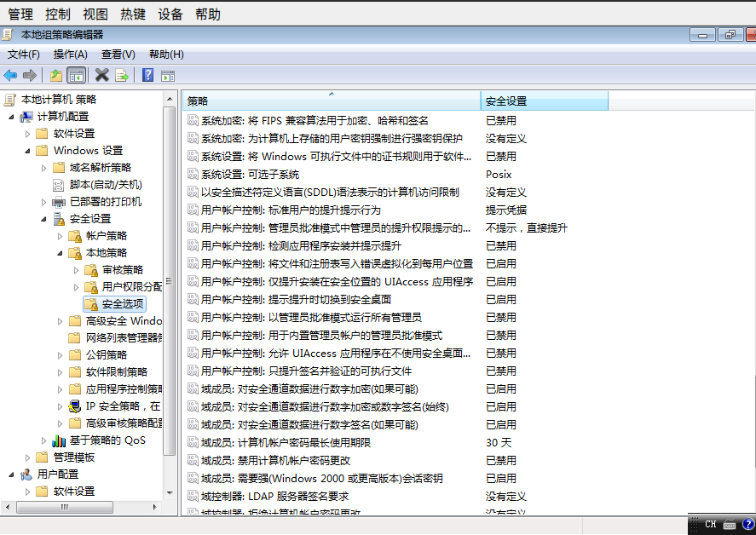756x535 pixels.
Task: Click the tray help question mark icon
Action: [748, 525]
